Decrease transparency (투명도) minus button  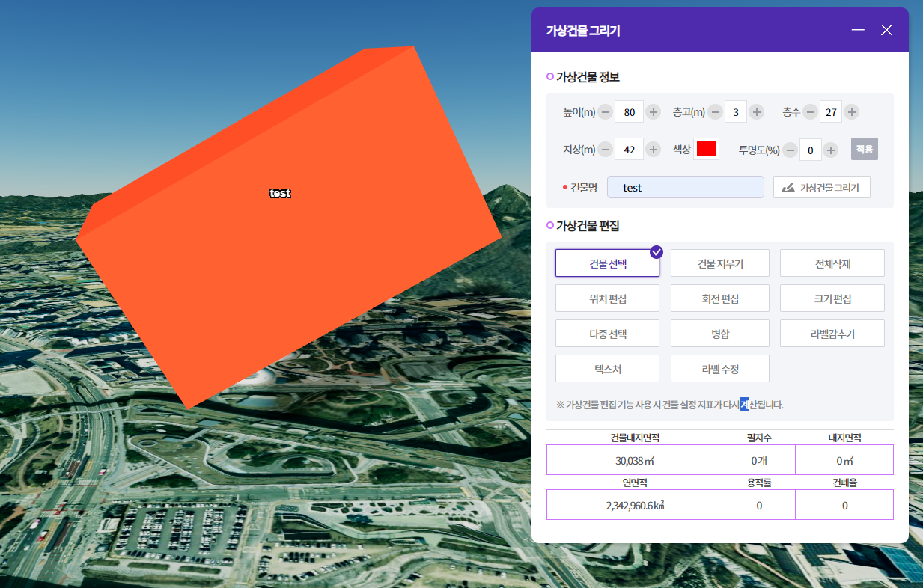pyautogui.click(x=791, y=150)
